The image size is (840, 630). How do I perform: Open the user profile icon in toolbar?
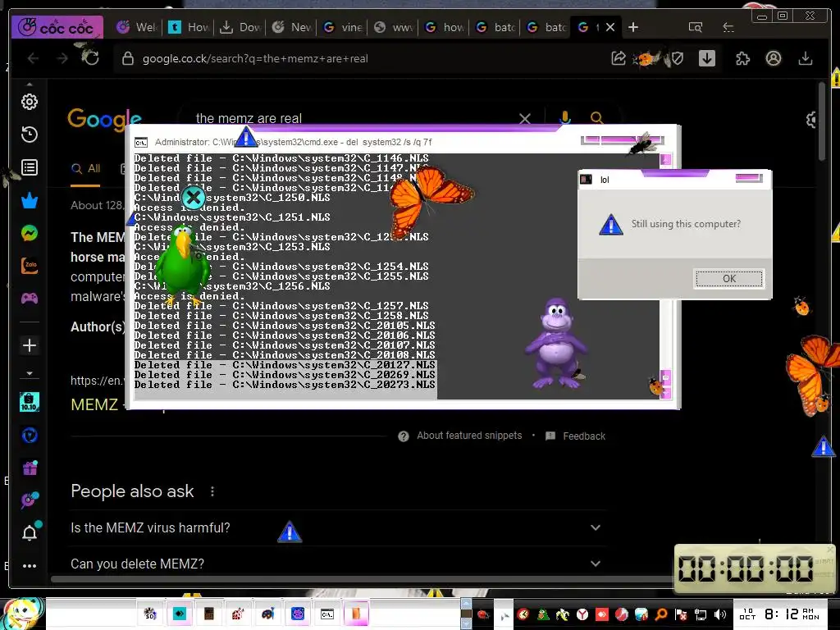(x=773, y=58)
